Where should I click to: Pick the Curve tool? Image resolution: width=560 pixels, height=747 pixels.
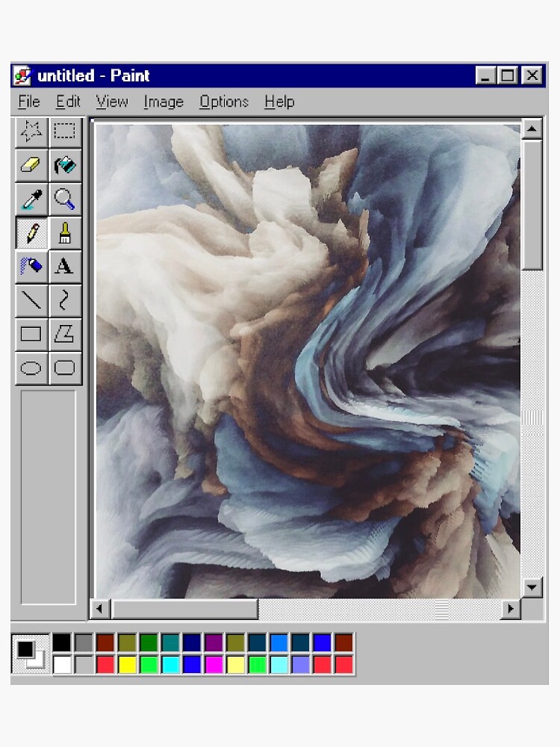click(x=65, y=300)
